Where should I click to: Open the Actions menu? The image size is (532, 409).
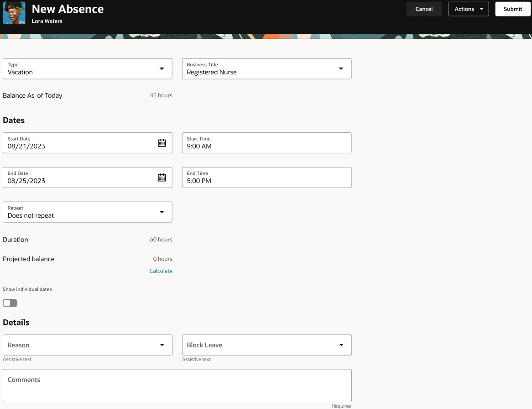pyautogui.click(x=465, y=9)
